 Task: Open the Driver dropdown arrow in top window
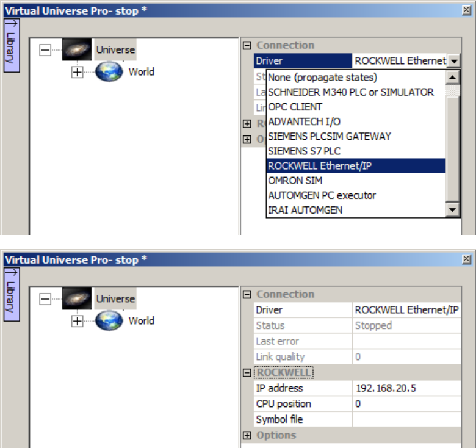coord(454,61)
